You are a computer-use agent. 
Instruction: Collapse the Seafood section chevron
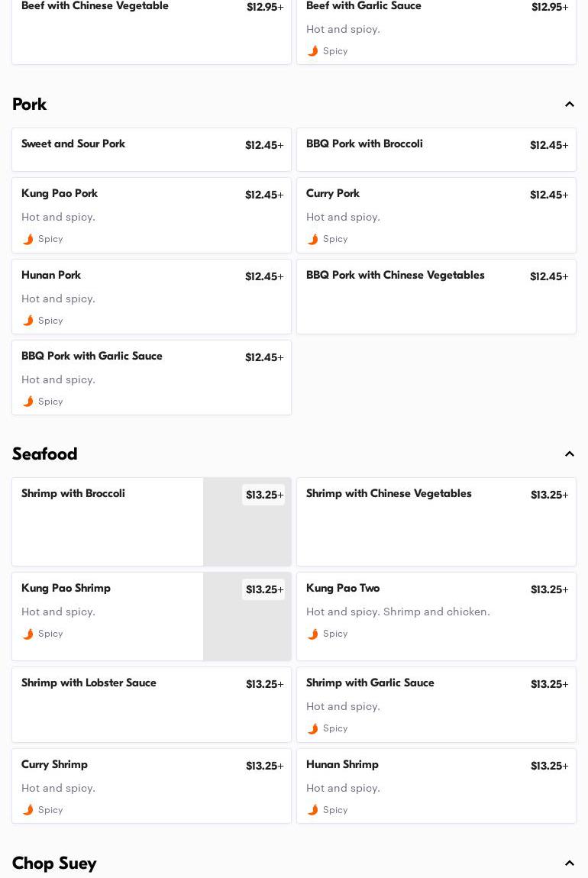(x=570, y=454)
